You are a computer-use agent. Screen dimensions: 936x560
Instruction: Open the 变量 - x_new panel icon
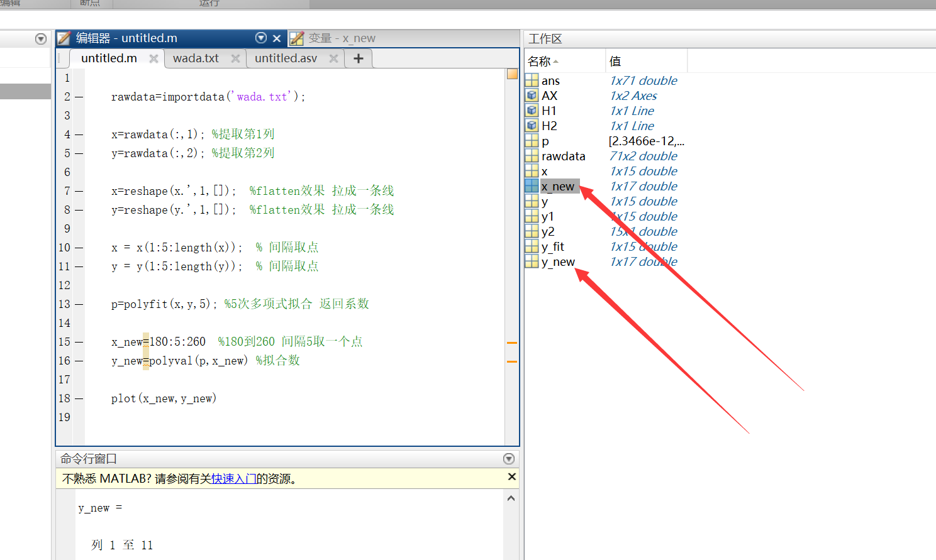pyautogui.click(x=296, y=38)
